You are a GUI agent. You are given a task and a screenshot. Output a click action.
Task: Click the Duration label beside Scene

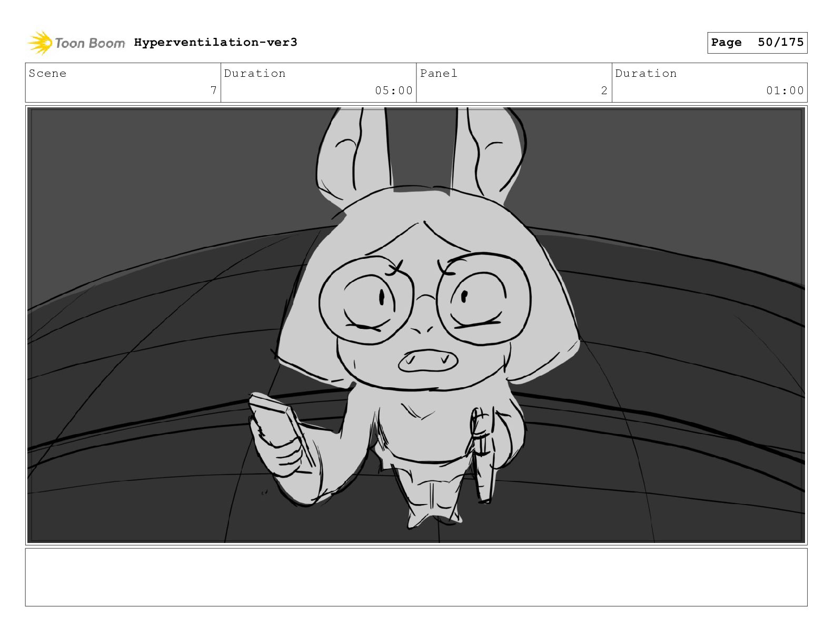pos(255,73)
